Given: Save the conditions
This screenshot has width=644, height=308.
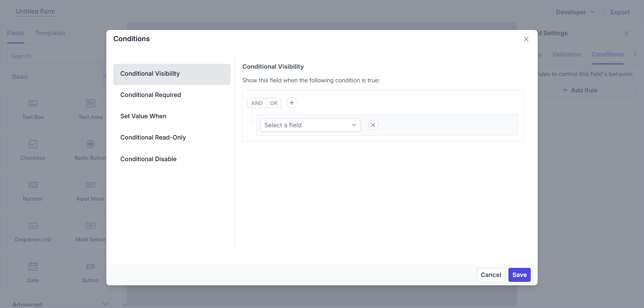Looking at the screenshot, I should (x=519, y=275).
